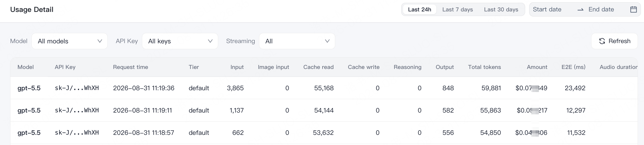Click the Refresh circular arrows icon

(602, 41)
